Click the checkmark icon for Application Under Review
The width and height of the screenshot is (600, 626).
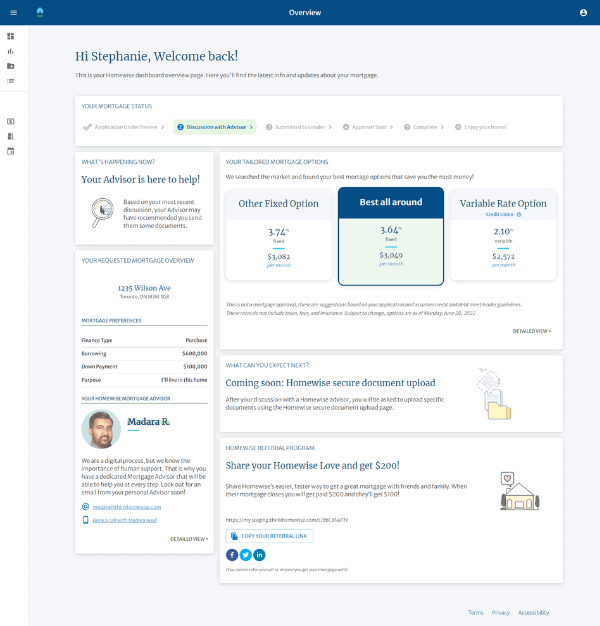(x=87, y=127)
